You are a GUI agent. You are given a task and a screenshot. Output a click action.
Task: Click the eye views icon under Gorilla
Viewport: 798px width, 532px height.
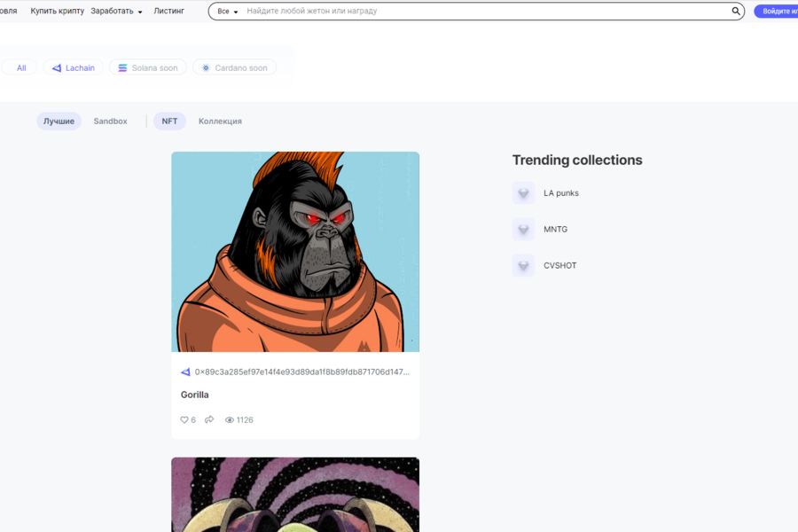point(230,420)
